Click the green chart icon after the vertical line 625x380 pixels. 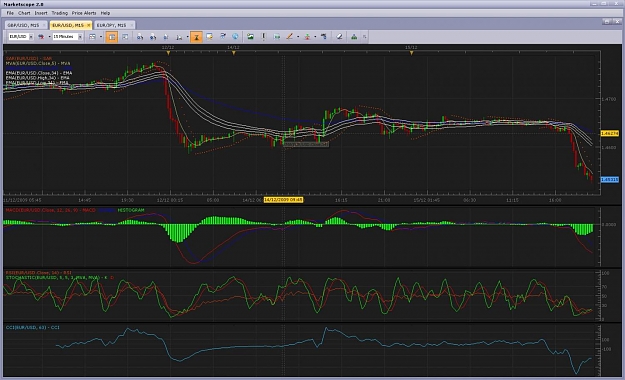(x=277, y=37)
